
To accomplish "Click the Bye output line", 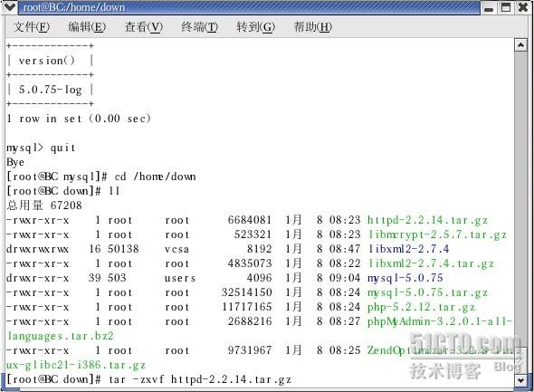I will click(x=15, y=162).
